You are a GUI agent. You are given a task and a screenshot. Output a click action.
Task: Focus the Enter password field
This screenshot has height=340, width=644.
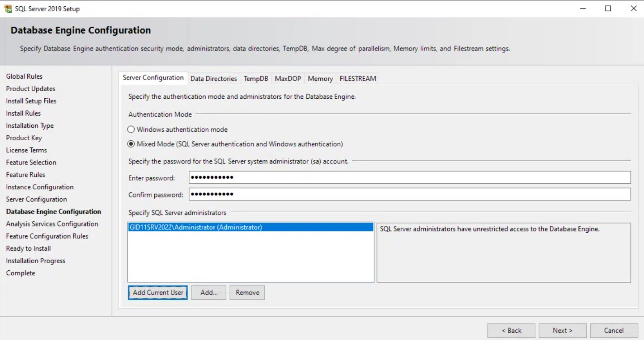[x=410, y=177]
